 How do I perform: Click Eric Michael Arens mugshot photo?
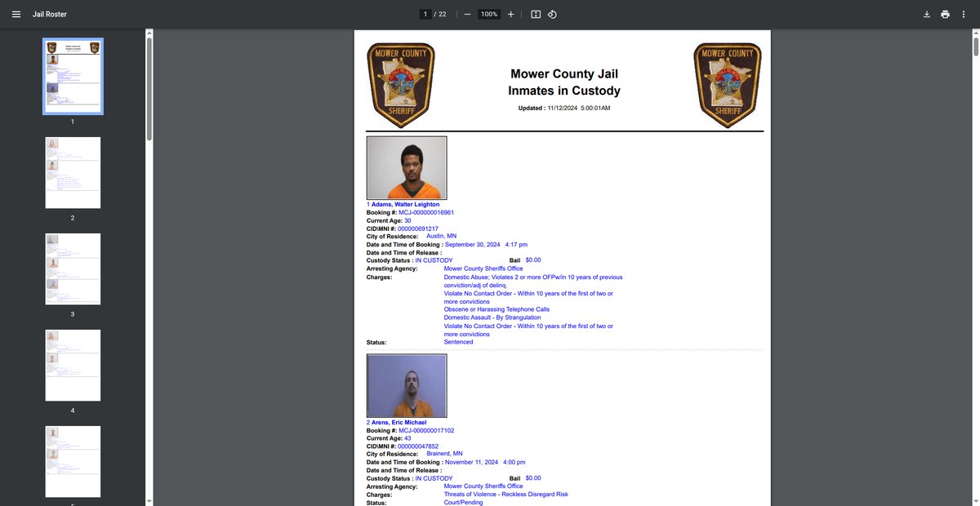(407, 386)
